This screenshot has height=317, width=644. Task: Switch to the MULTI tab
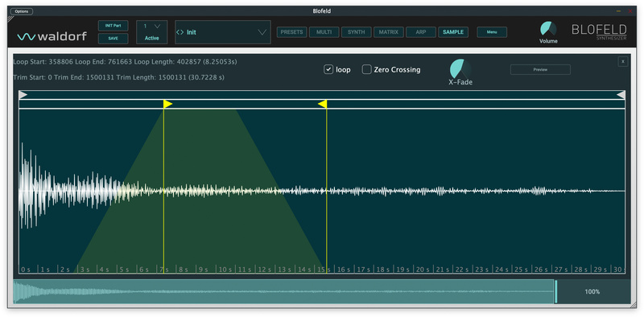324,32
